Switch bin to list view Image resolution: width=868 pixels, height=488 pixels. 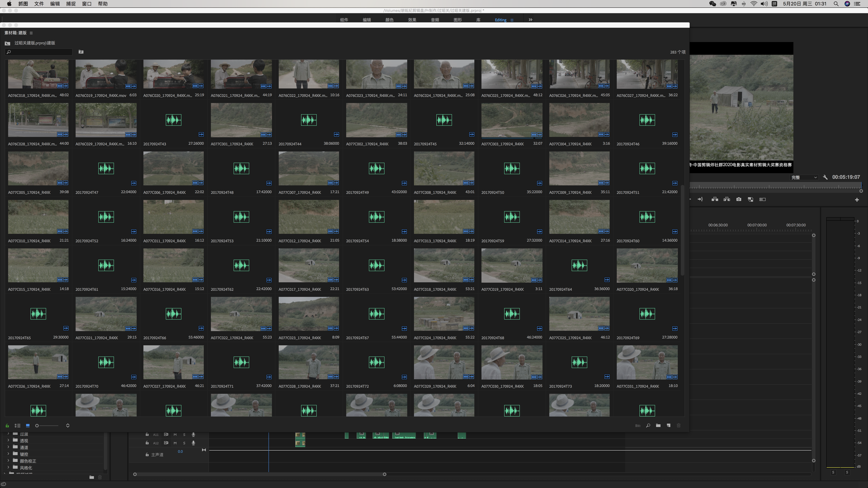point(17,426)
